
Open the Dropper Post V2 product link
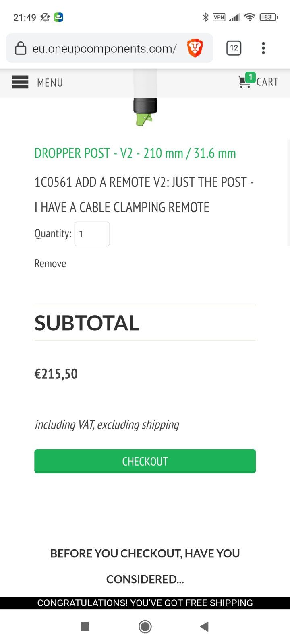click(135, 153)
